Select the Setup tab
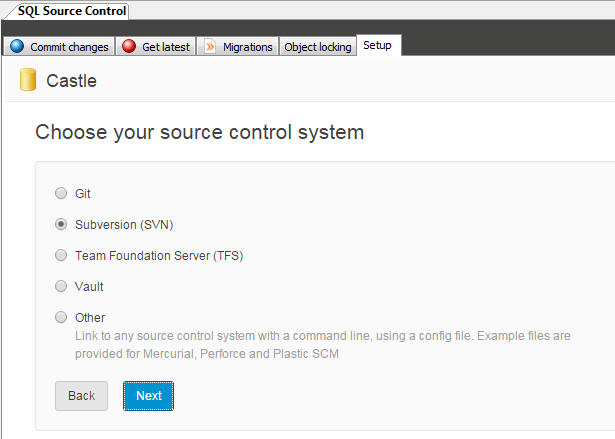 click(x=377, y=46)
